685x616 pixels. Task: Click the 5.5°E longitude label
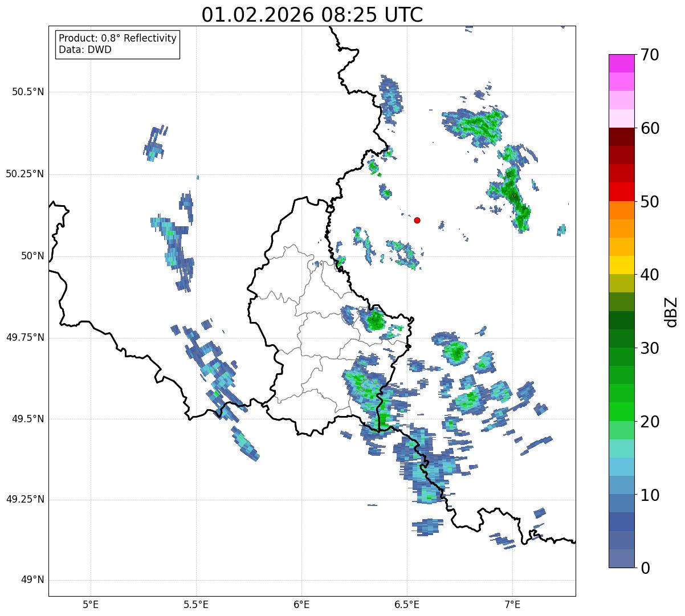pos(196,605)
